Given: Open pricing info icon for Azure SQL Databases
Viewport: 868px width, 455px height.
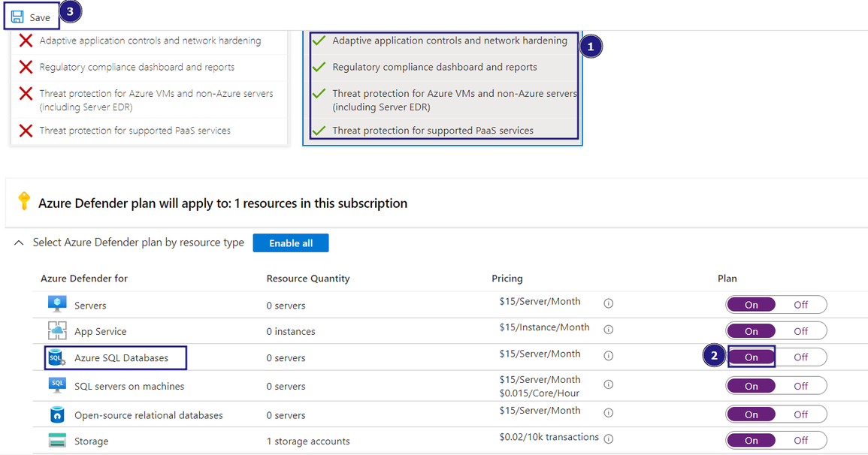Looking at the screenshot, I should click(609, 355).
